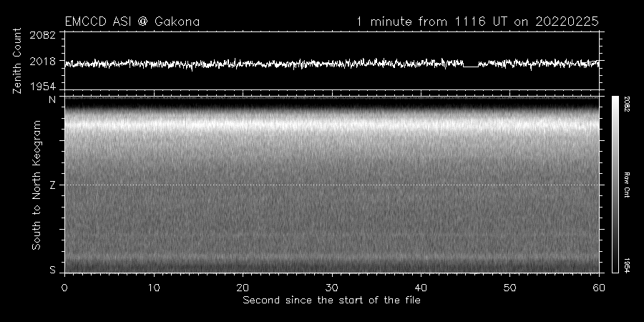Viewport: 644px width, 322px height.
Task: Click the 1954 tick label on zenith axis
Action: 42,87
